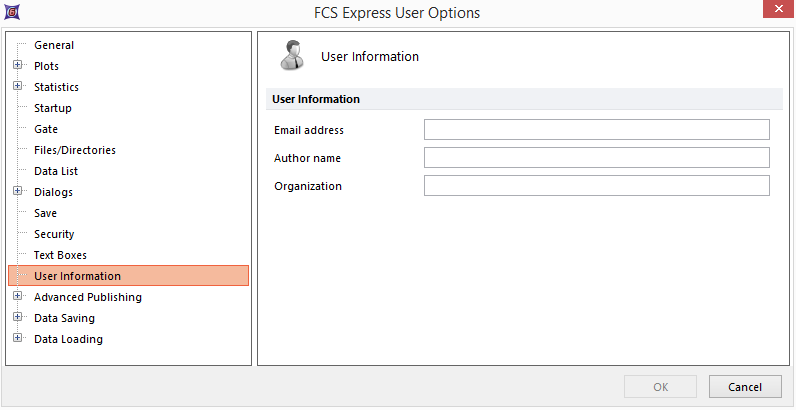This screenshot has height=410, width=796.
Task: Click in the Organization field
Action: [x=596, y=186]
